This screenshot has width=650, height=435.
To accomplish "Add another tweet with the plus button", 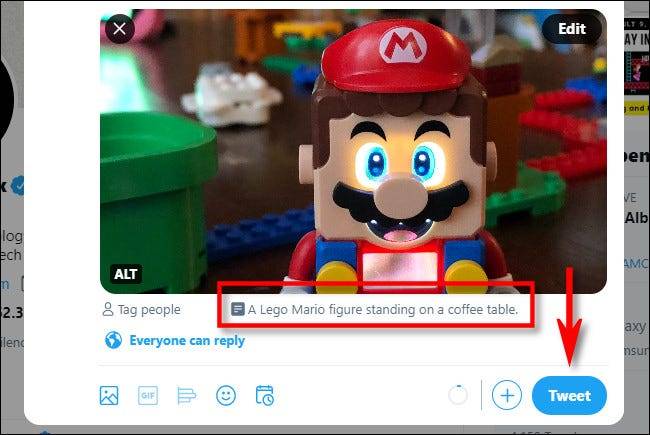I will coord(507,396).
